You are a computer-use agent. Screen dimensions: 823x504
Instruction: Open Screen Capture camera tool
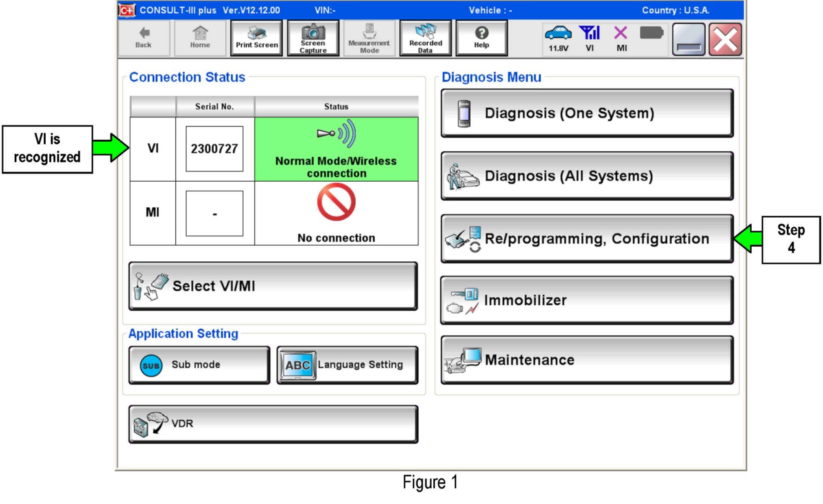[313, 38]
